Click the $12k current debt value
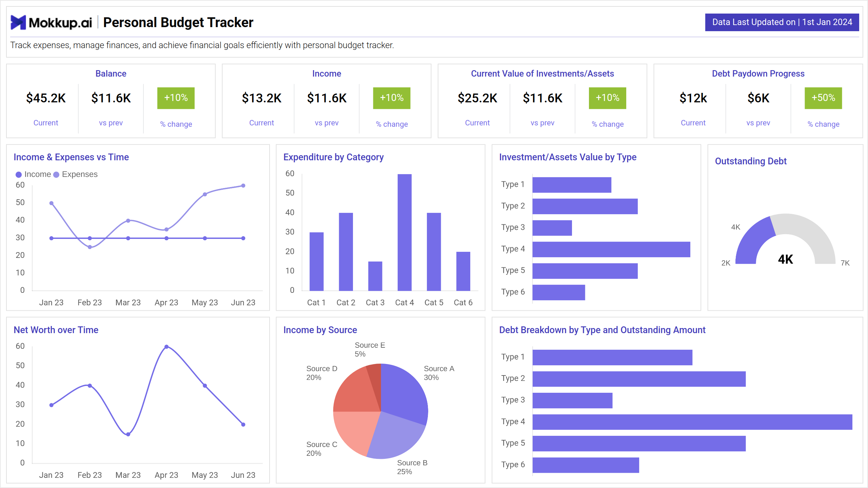 point(693,98)
